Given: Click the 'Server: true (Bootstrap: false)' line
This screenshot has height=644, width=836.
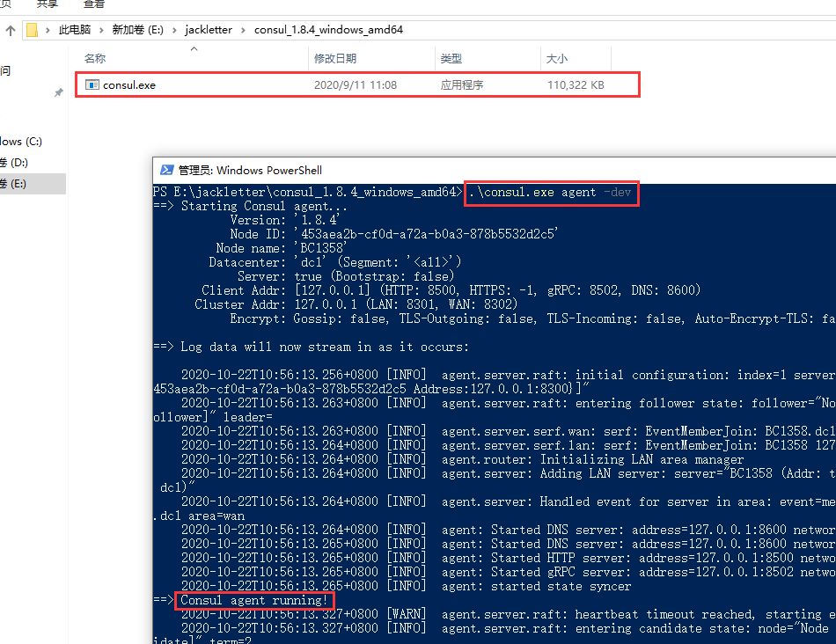Looking at the screenshot, I should click(346, 276).
